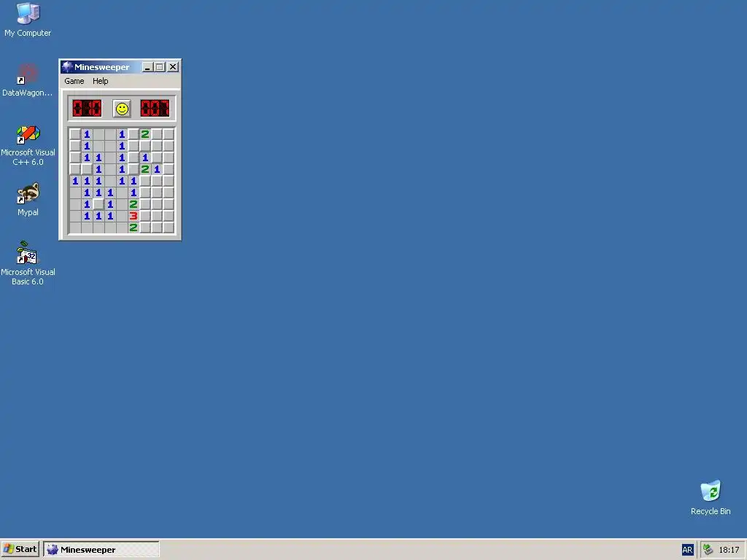Click the AR language indicator
This screenshot has width=747, height=560.
687,550
